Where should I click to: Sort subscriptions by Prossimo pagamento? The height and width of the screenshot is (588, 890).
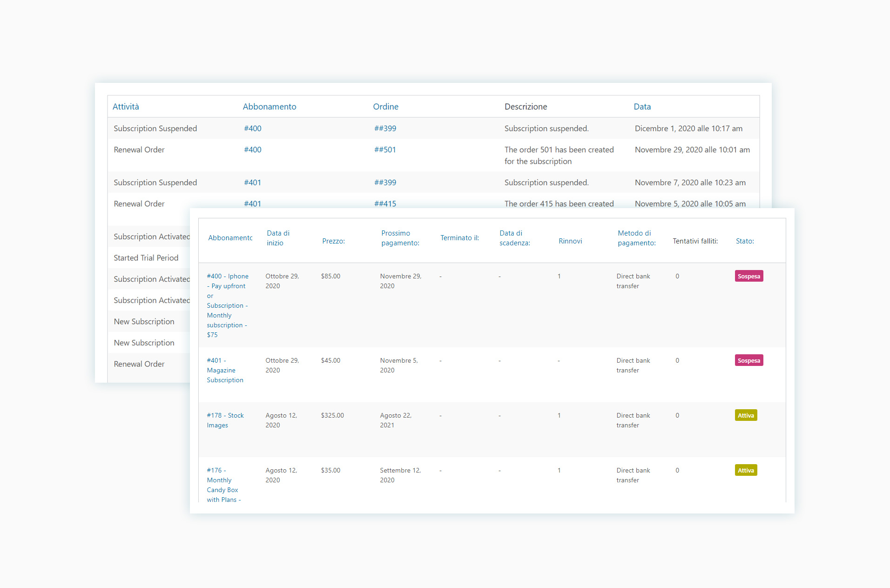400,238
